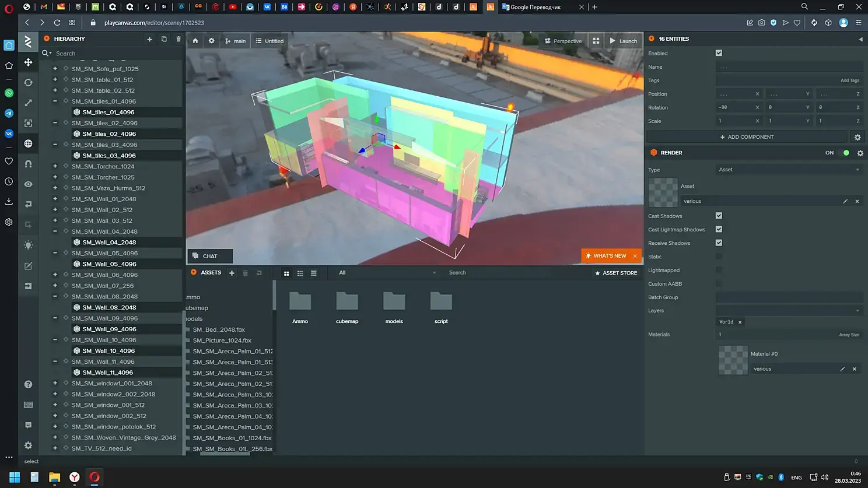Click the world/local globe icon
Viewport: 868px width, 488px height.
[x=28, y=143]
